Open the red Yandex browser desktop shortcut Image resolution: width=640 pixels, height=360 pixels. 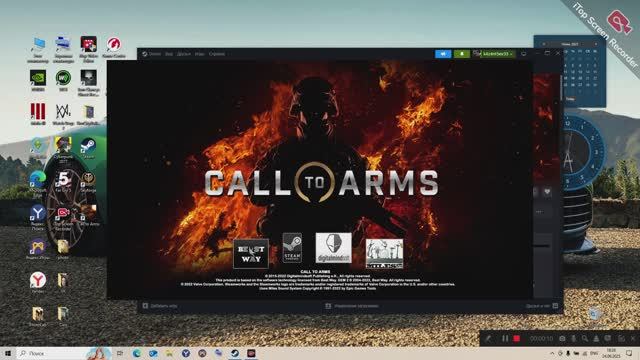[x=38, y=282]
